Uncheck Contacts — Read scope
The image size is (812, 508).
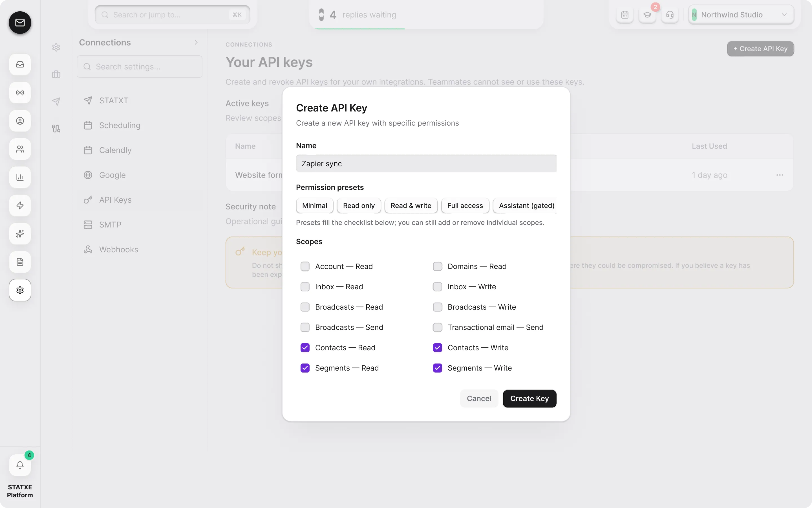(x=305, y=348)
